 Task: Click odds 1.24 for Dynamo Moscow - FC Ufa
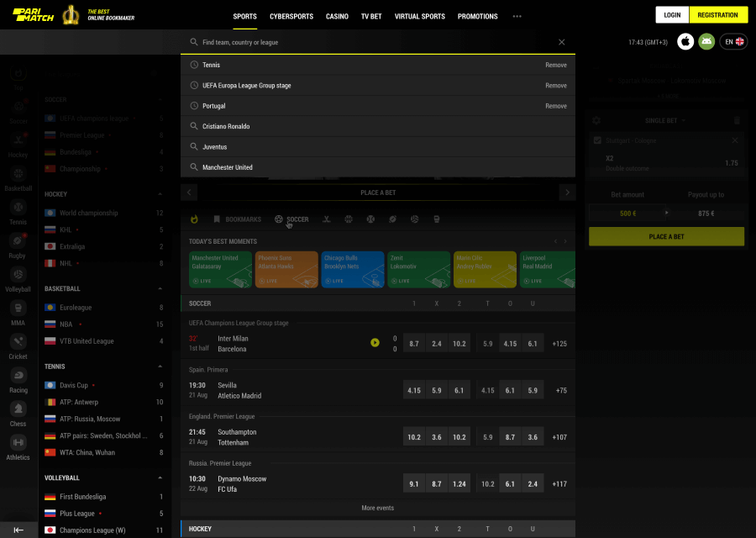(x=459, y=483)
